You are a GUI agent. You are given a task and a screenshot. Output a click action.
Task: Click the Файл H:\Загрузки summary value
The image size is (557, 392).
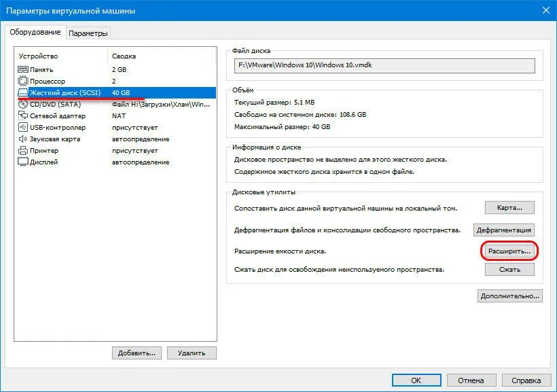(160, 105)
